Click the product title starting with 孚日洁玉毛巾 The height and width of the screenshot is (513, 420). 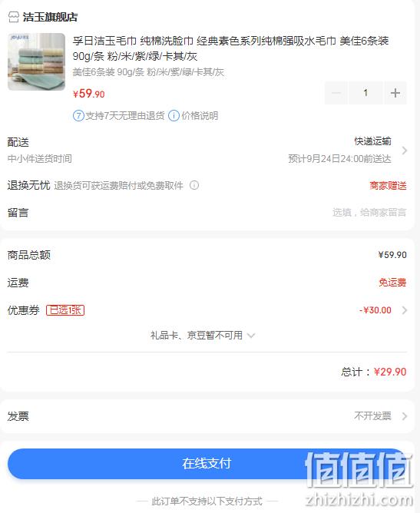(230, 48)
